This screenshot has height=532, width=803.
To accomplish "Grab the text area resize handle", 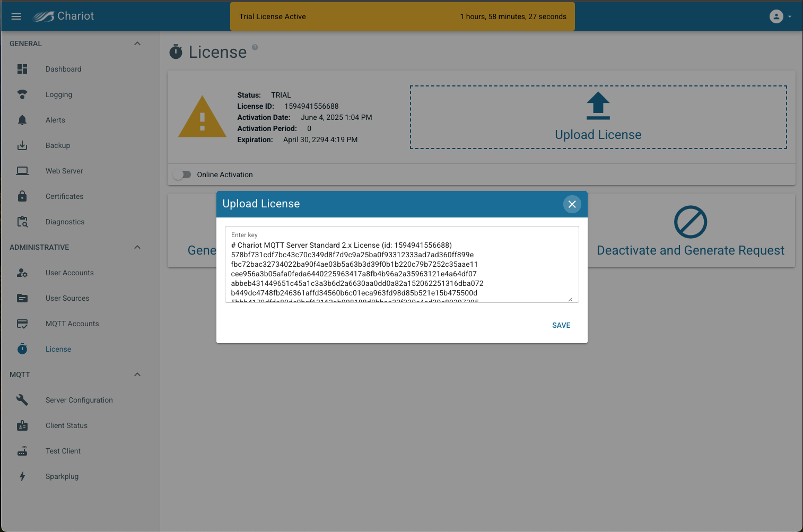I will pyautogui.click(x=571, y=299).
